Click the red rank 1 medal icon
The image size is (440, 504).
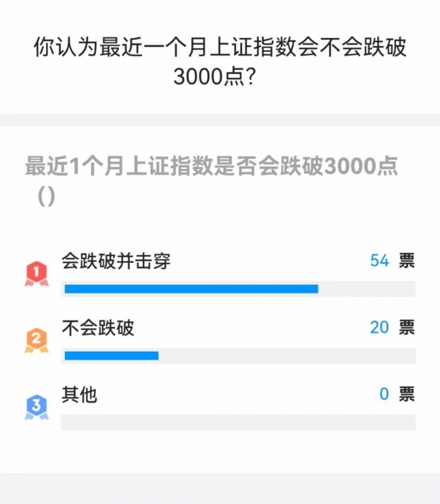tap(37, 274)
